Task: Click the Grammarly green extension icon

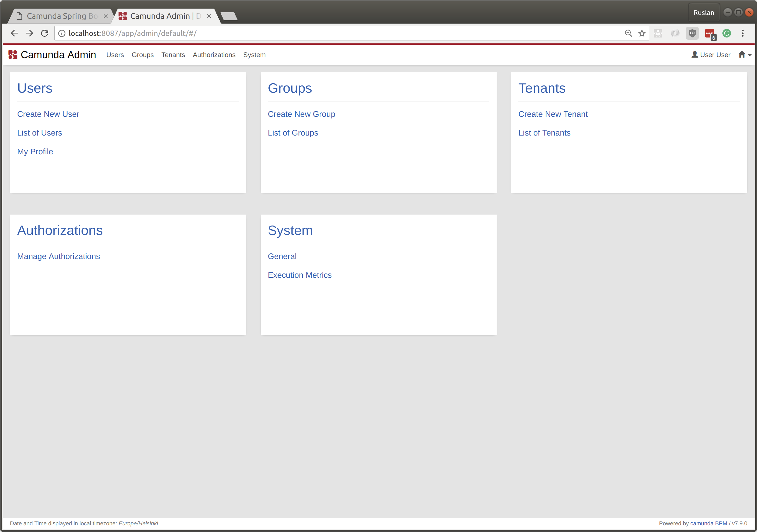Action: coord(726,33)
